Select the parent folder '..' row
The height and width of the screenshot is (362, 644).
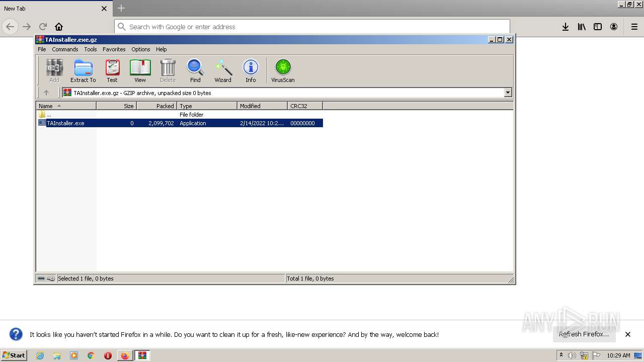point(180,115)
